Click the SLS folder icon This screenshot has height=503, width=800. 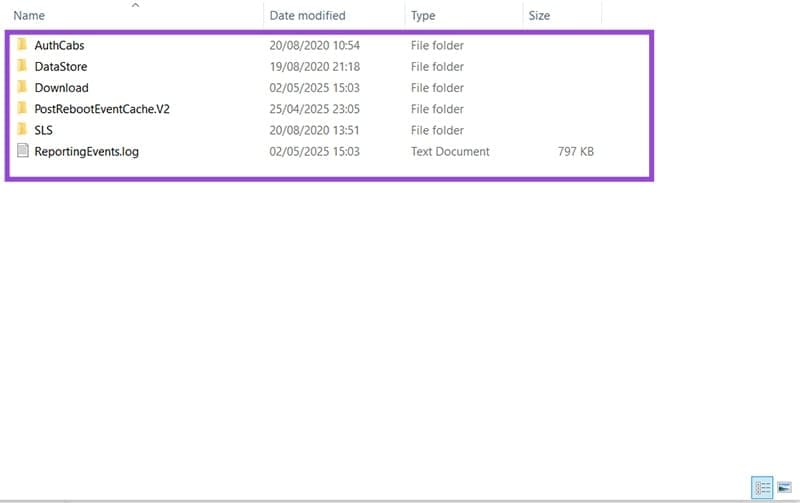tap(22, 130)
